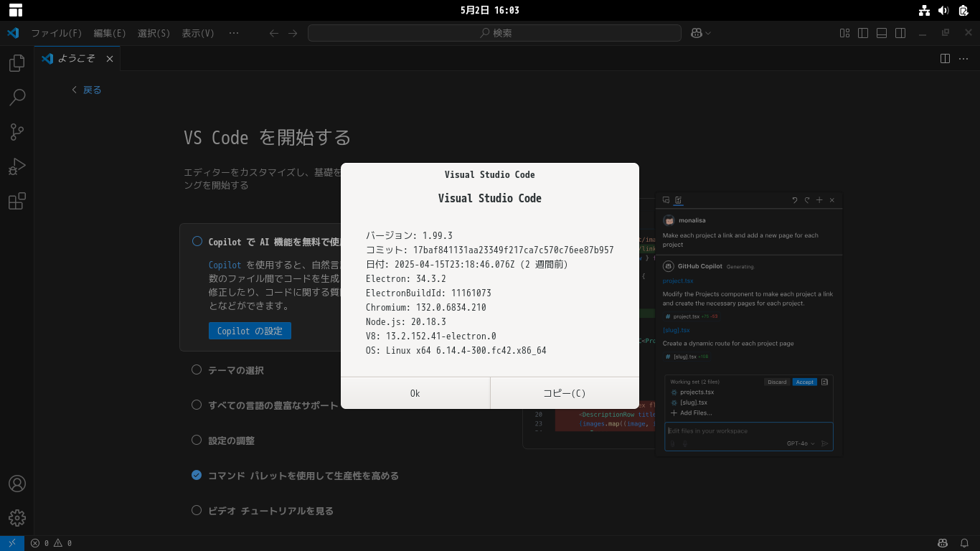Open the editor More Actions ellipsis
The image size is (980, 551).
point(963,59)
